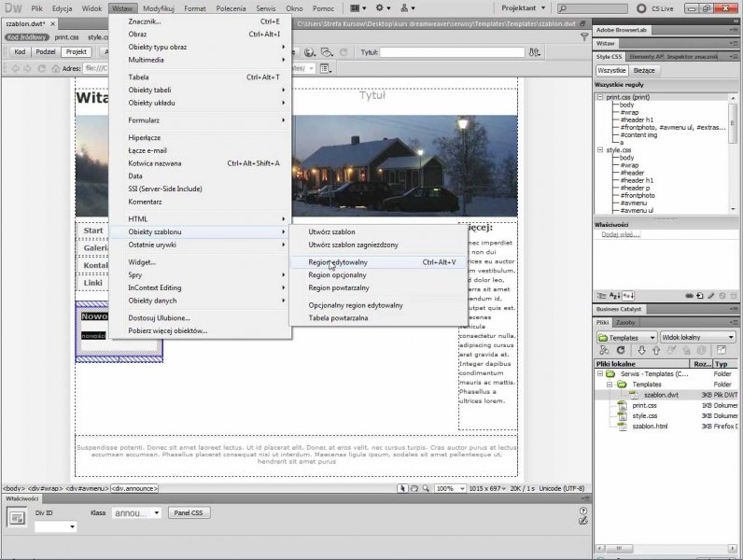Click the Panel CSS button

(x=189, y=512)
